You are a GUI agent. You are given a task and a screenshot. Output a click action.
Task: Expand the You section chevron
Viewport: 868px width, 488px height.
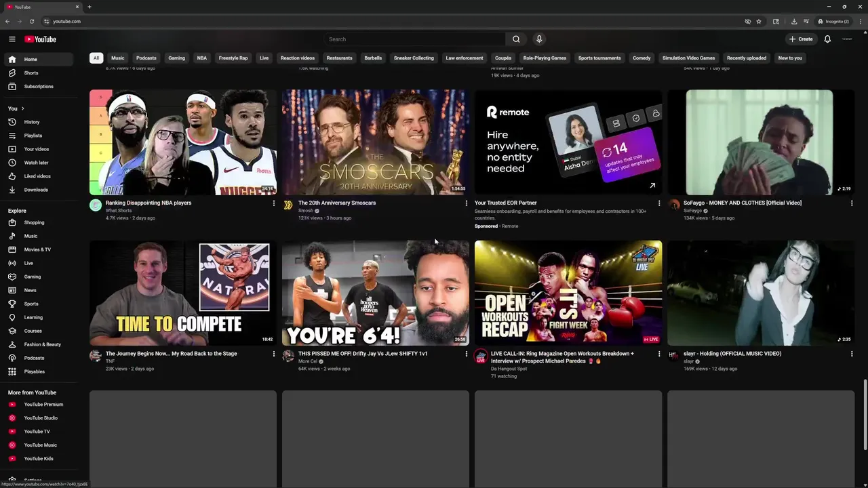(x=22, y=108)
